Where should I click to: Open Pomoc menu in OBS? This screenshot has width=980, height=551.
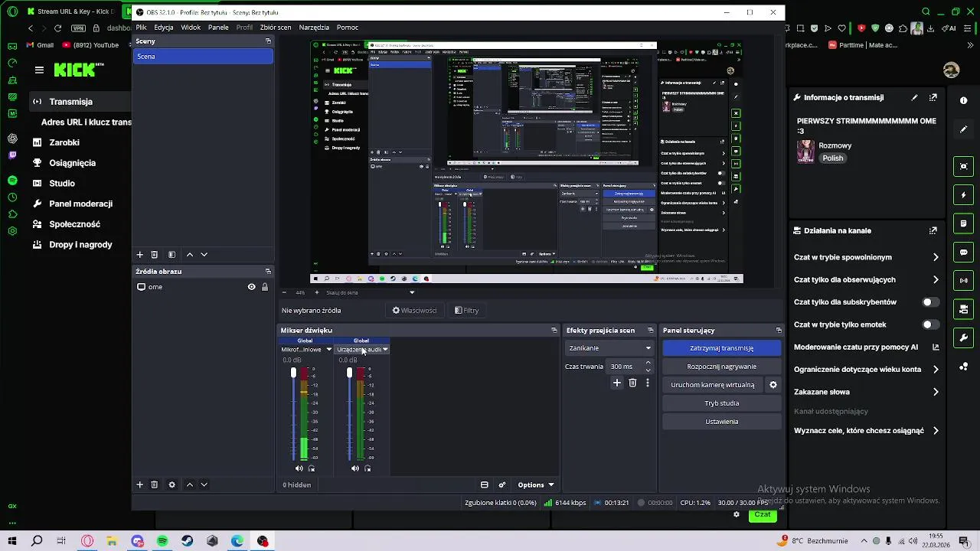347,28
